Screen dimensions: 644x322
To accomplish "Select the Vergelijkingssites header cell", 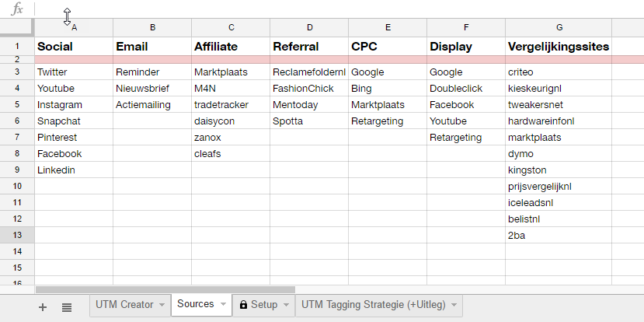I will (559, 47).
